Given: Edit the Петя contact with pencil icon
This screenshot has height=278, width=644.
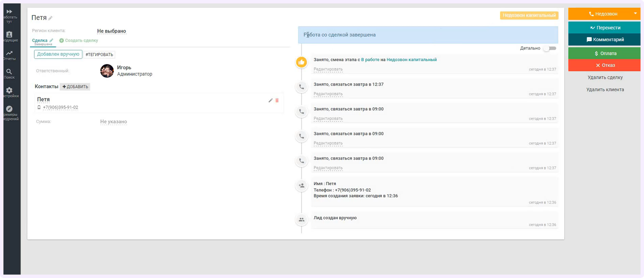Looking at the screenshot, I should tap(270, 101).
